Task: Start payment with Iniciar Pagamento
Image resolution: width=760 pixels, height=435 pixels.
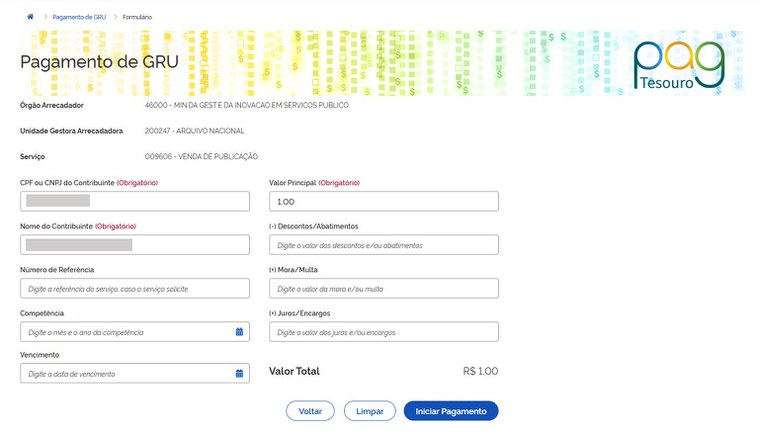Action: 450,411
